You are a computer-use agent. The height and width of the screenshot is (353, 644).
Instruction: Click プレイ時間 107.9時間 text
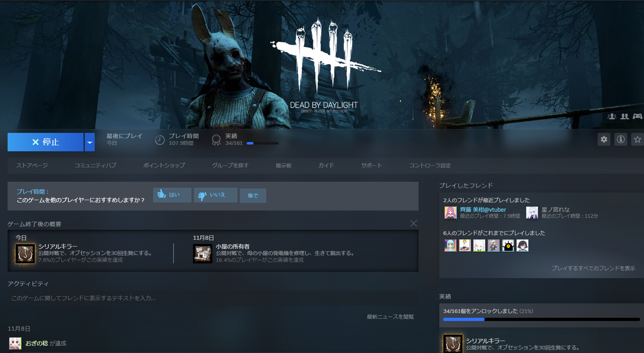[183, 139]
